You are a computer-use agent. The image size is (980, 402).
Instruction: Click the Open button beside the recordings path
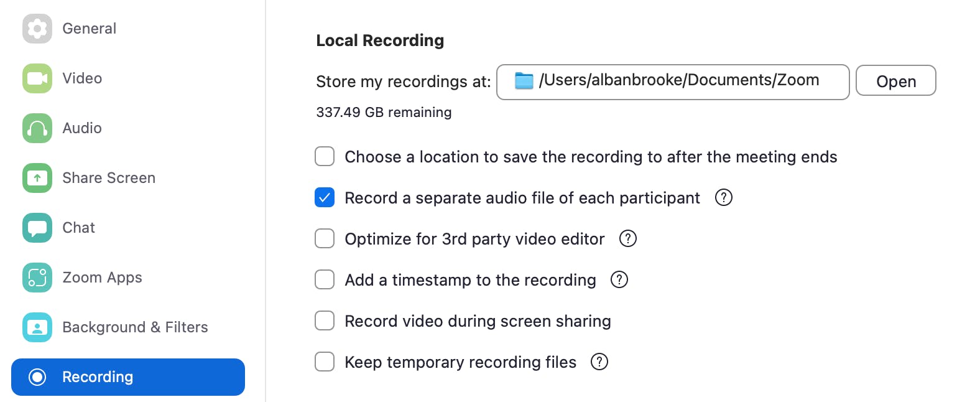(x=895, y=80)
